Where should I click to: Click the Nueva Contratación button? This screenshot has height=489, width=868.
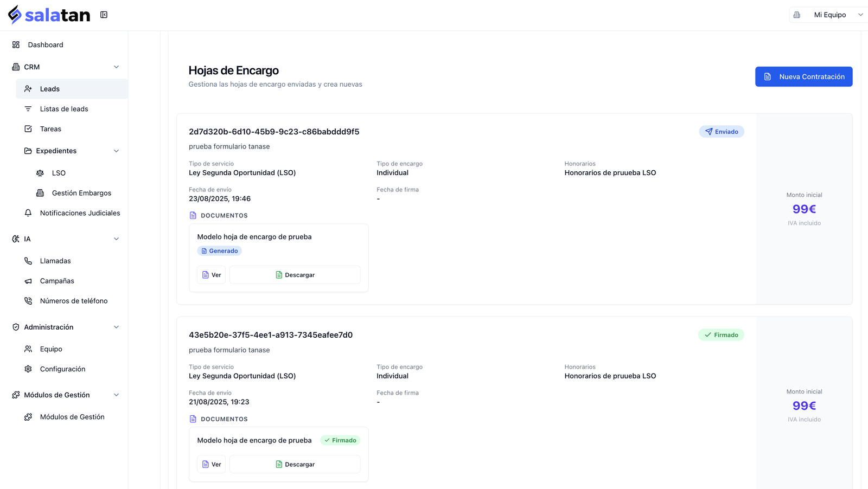click(x=803, y=76)
